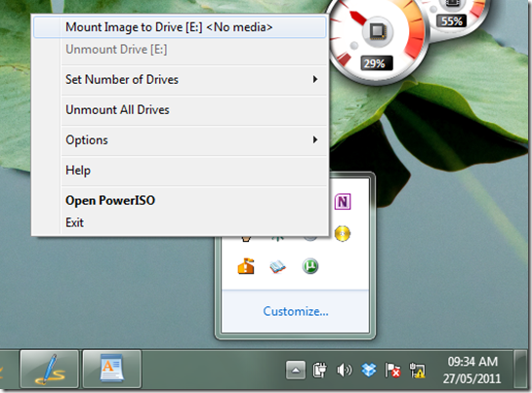Click the network warning icon

click(418, 371)
